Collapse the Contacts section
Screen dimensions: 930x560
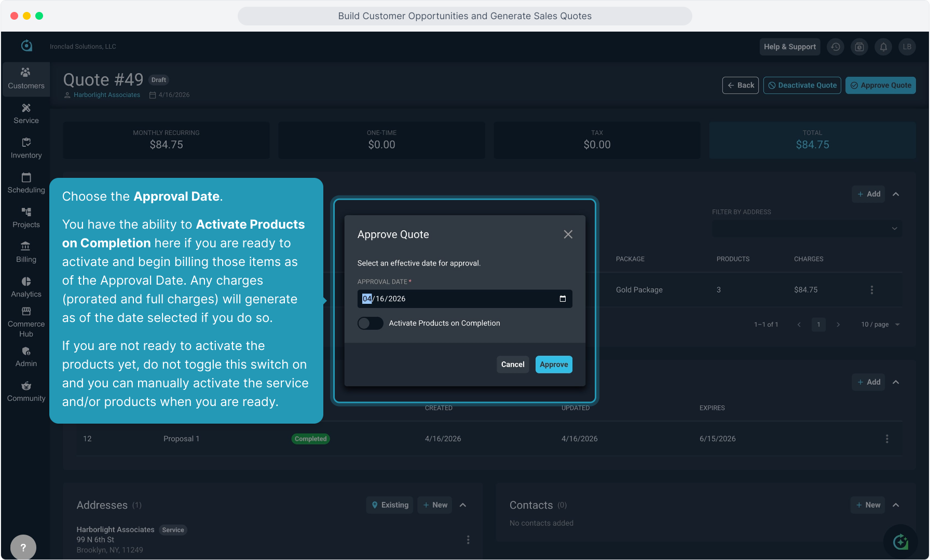896,505
